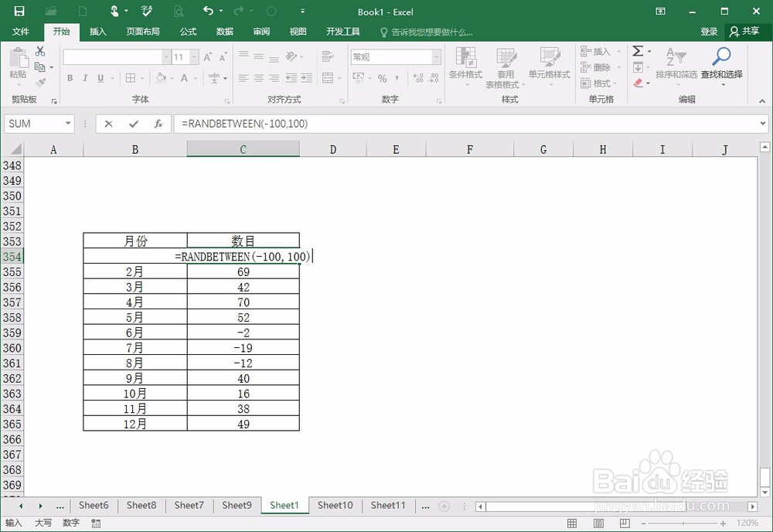Cancel formula entry with the X
Viewport: 773px width, 532px height.
pyautogui.click(x=108, y=124)
